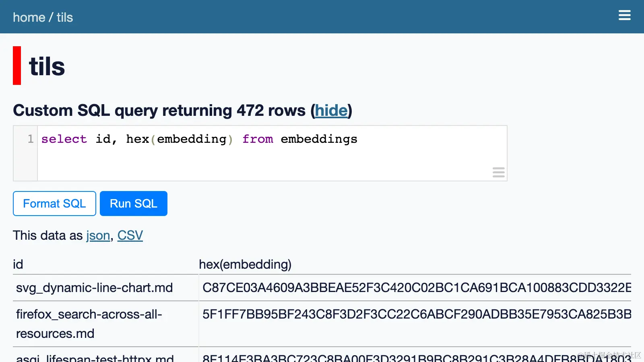The width and height of the screenshot is (644, 362).
Task: Select firefox_search-across-all-resources.md
Action: pos(89,324)
